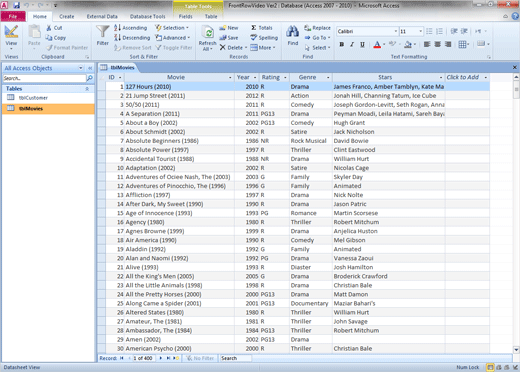This screenshot has width=520, height=372.
Task: Sort Ascending
Action: pyautogui.click(x=130, y=28)
